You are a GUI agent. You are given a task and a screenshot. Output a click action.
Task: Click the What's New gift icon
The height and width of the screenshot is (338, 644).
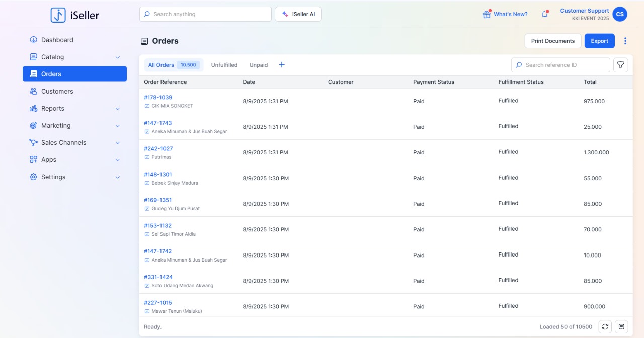click(487, 14)
